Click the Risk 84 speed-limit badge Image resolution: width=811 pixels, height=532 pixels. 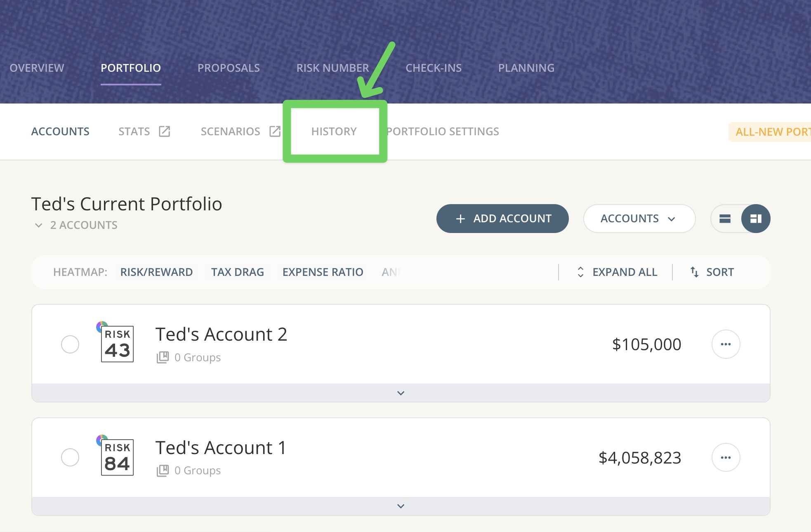[x=118, y=457]
